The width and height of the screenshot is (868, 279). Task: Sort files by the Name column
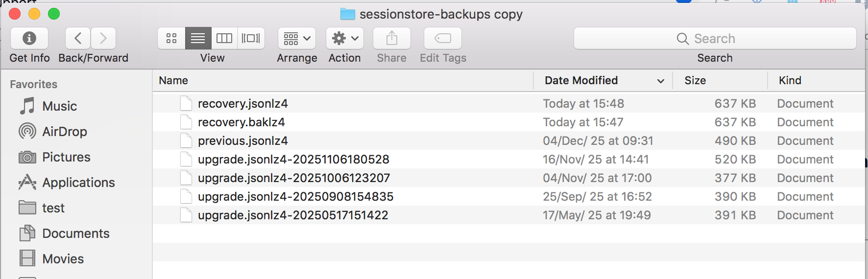coord(173,80)
